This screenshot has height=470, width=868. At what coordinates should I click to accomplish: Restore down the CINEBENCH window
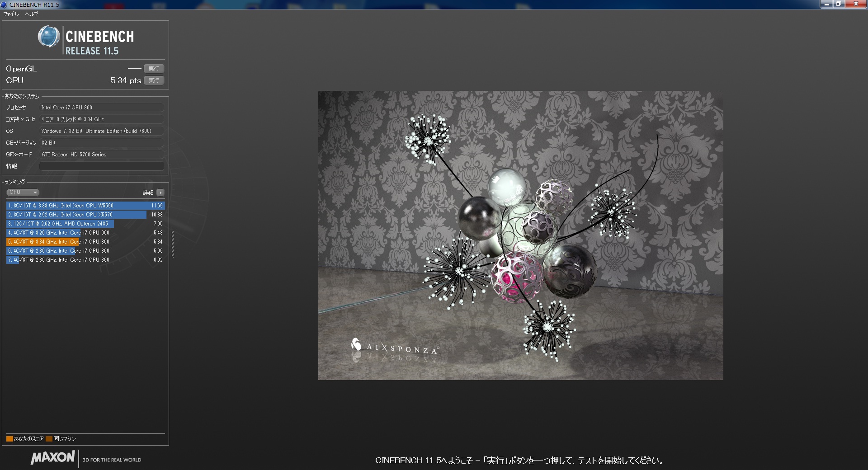[x=839, y=4]
